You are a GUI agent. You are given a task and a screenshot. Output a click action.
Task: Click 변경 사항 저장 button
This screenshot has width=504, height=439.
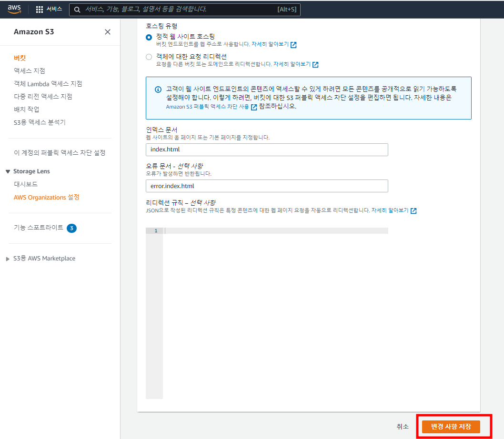(451, 427)
